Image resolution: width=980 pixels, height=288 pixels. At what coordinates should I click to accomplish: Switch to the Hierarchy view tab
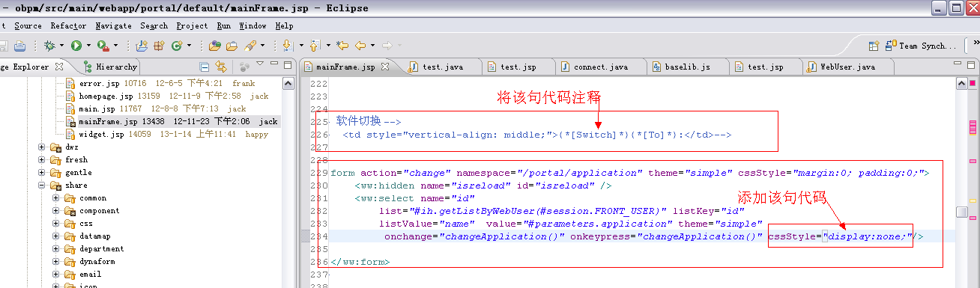pos(109,67)
